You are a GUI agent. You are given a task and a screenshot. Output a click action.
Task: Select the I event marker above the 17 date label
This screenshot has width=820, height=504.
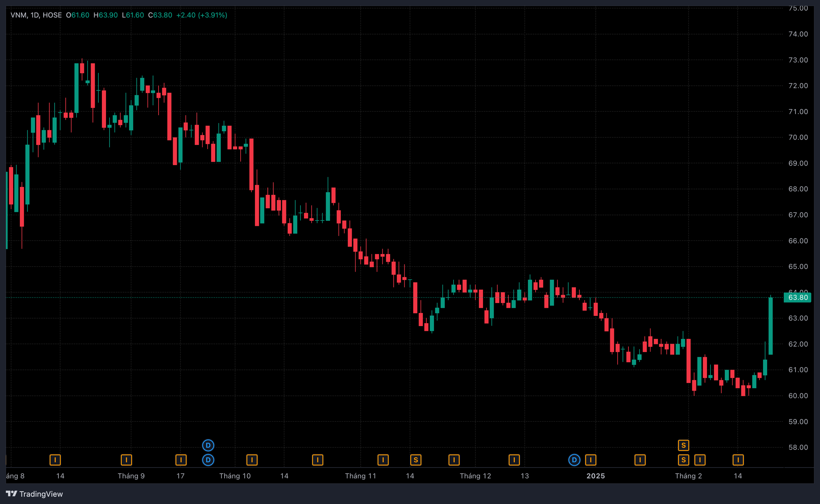click(x=181, y=460)
